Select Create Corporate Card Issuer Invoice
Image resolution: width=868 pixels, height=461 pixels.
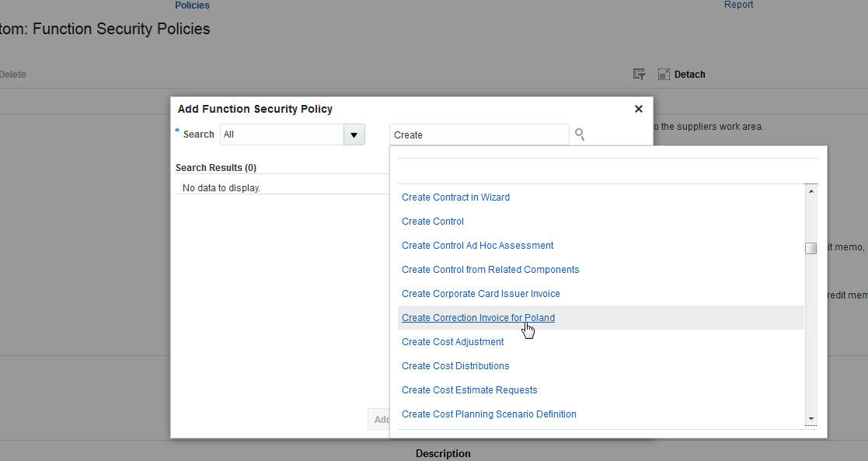click(480, 294)
